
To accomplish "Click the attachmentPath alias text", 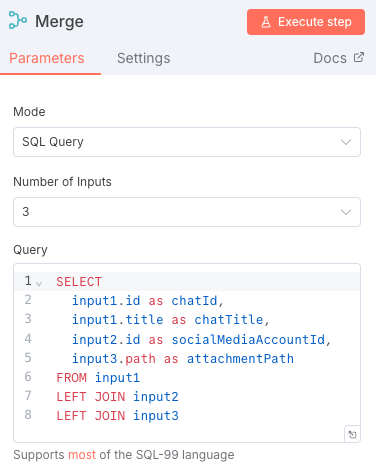I will click(x=240, y=359).
